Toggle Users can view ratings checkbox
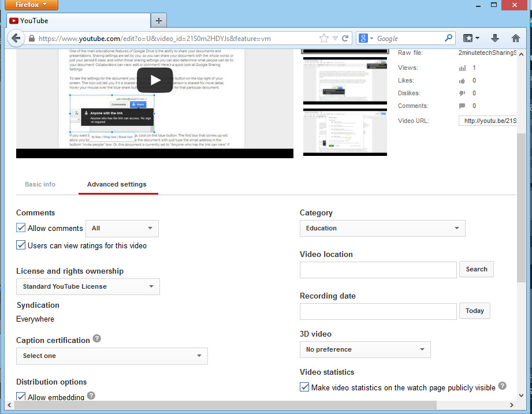Viewport: 532px width, 414px height. [21, 245]
